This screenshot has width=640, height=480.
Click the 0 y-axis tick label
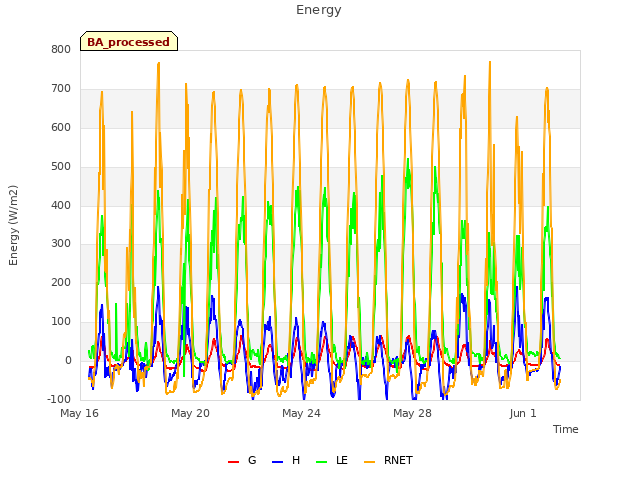coord(68,360)
